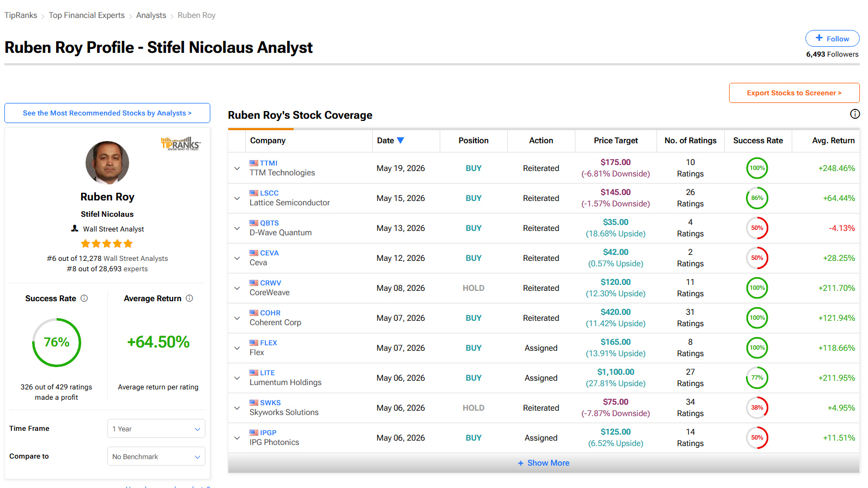Viewport: 868px width, 488px height.
Task: Sort table by Action column
Action: (x=541, y=141)
